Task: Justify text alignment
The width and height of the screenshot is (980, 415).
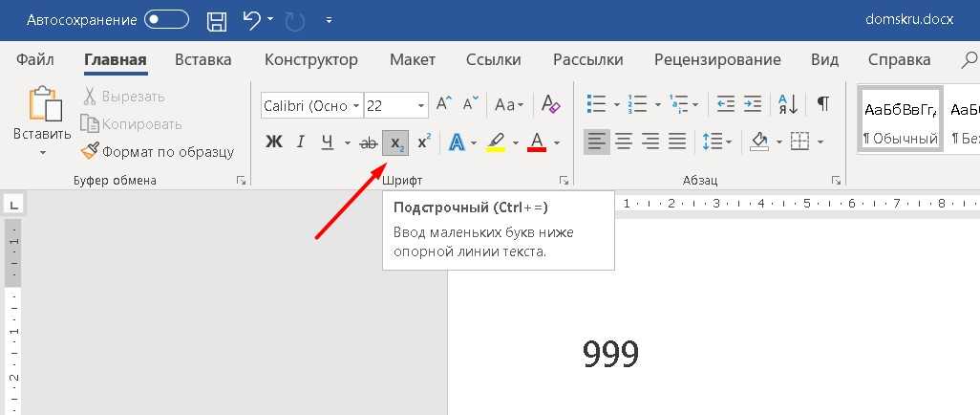Action: (677, 142)
